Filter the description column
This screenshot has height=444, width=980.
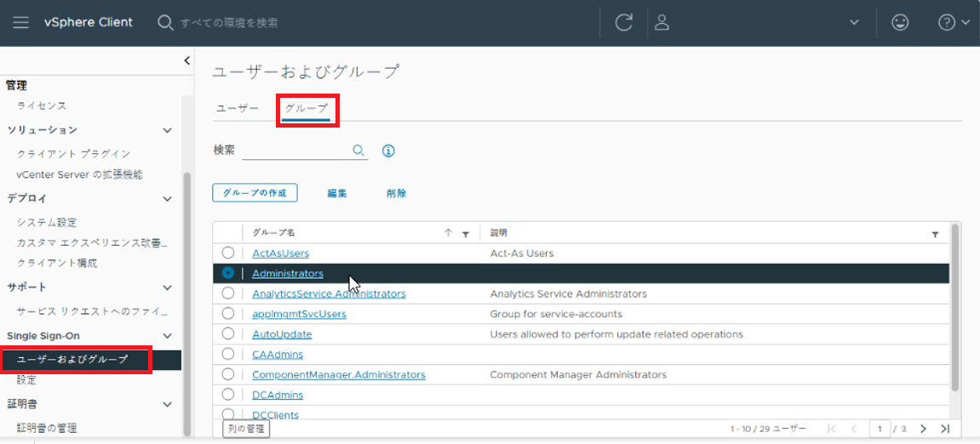tap(935, 234)
